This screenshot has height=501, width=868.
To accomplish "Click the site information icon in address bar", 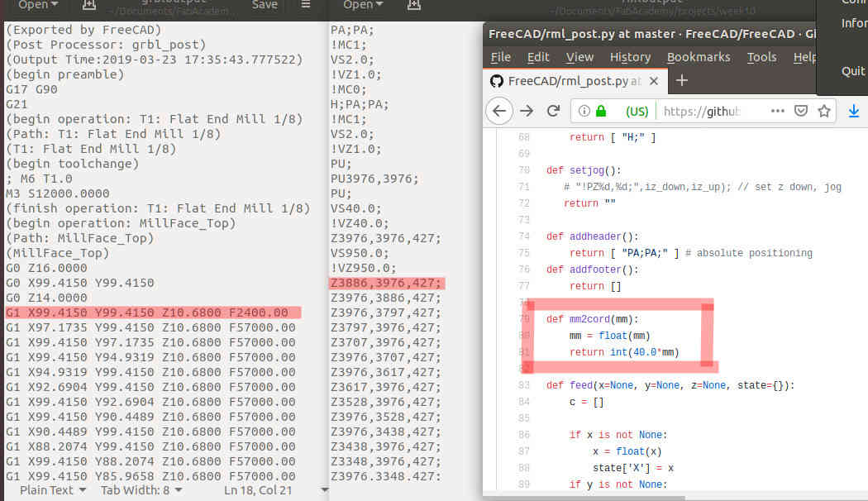I will 584,112.
